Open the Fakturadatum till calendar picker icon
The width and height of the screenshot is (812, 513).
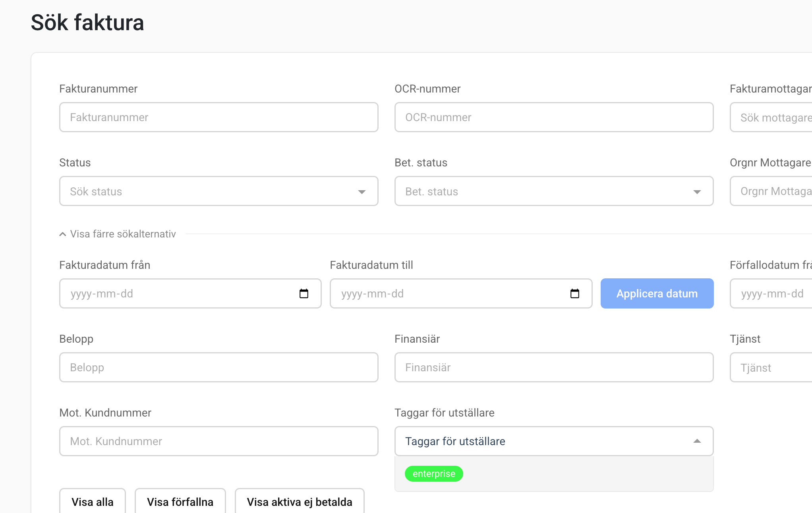click(574, 293)
